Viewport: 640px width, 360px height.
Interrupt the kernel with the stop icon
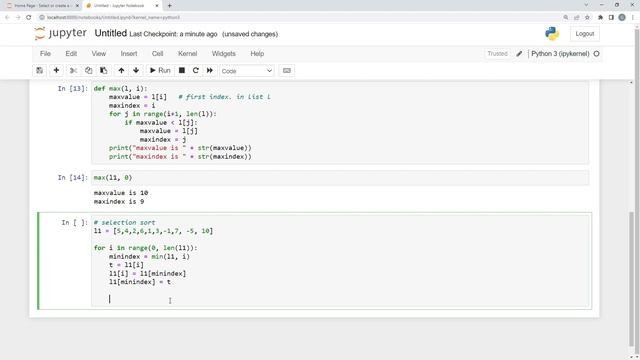coord(182,71)
